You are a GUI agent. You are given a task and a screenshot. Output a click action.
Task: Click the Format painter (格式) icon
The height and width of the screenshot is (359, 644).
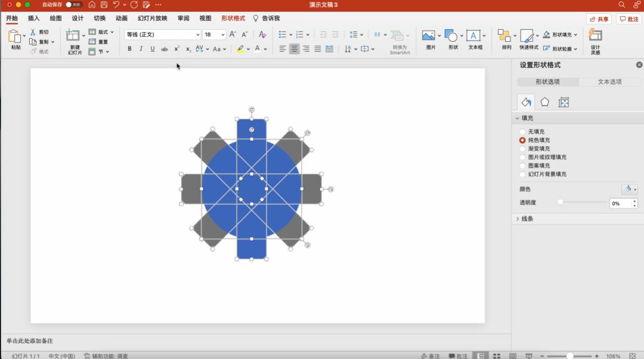(33, 51)
